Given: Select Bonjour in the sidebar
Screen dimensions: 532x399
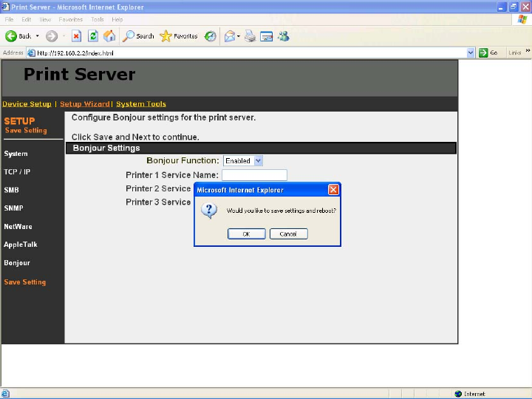Looking at the screenshot, I should coord(17,263).
